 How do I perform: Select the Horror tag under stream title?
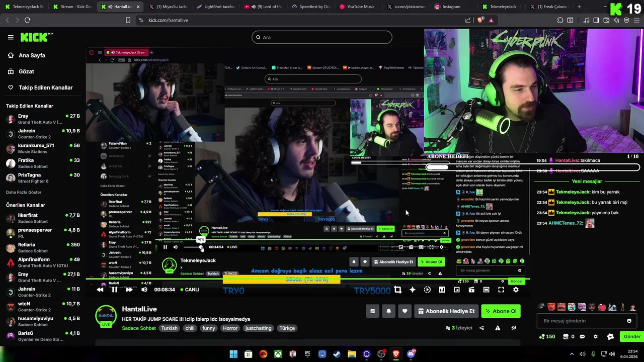tap(230, 328)
